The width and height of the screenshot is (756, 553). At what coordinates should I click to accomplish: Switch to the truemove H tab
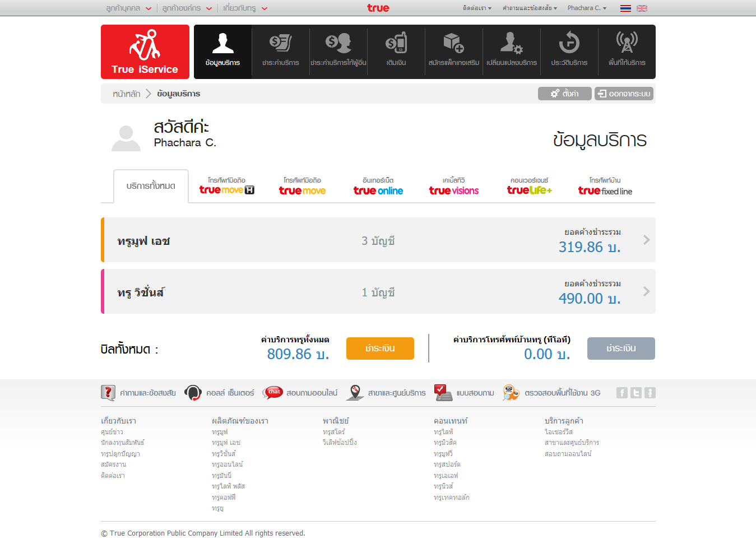click(226, 186)
